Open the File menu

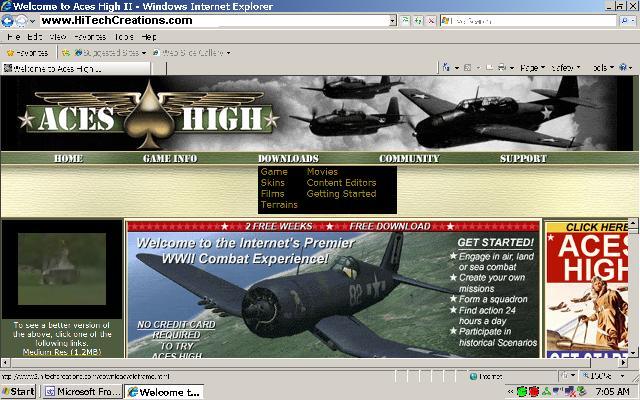(13, 37)
